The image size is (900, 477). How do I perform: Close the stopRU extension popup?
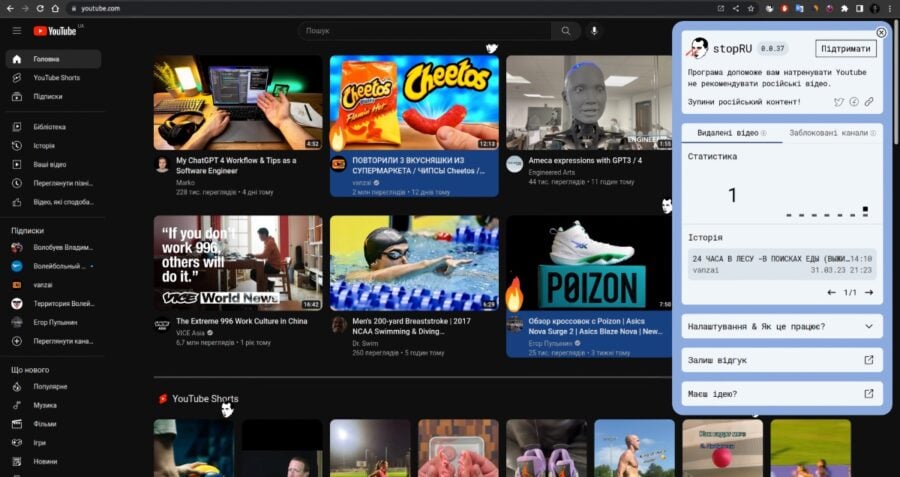pyautogui.click(x=881, y=33)
